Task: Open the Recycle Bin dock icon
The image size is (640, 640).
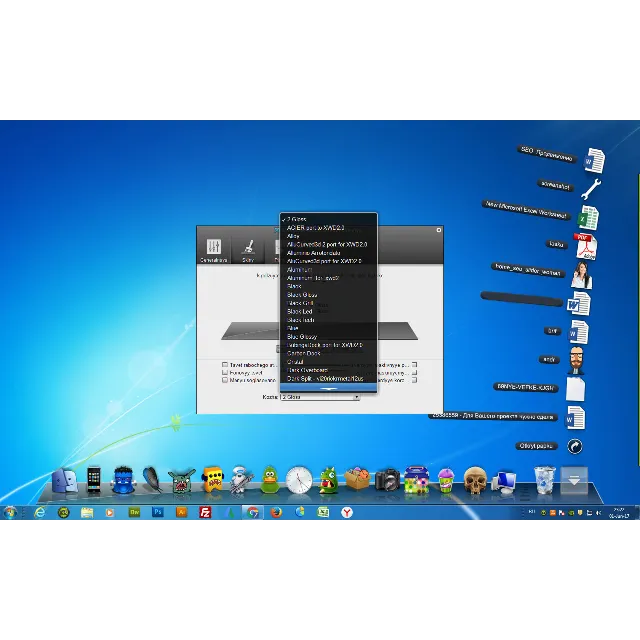Action: tap(545, 480)
